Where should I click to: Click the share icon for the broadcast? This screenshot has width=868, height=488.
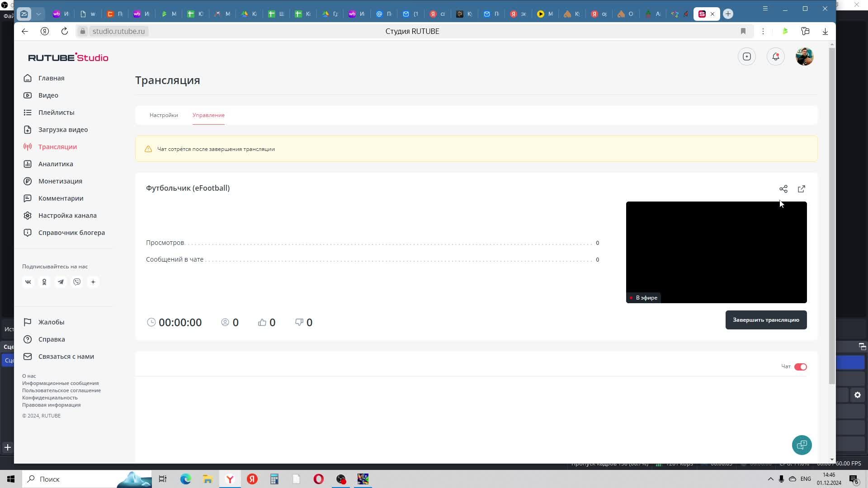click(783, 189)
